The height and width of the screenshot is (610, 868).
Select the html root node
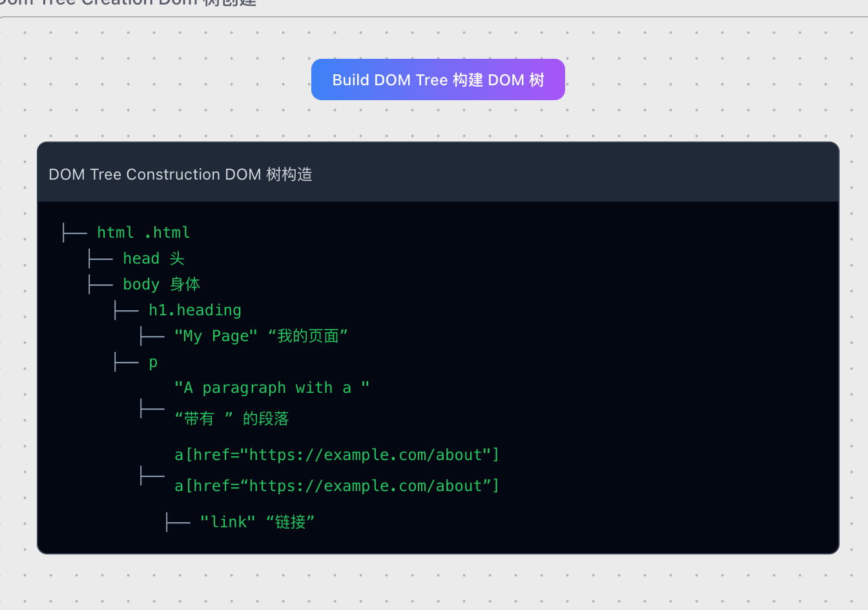pos(143,233)
